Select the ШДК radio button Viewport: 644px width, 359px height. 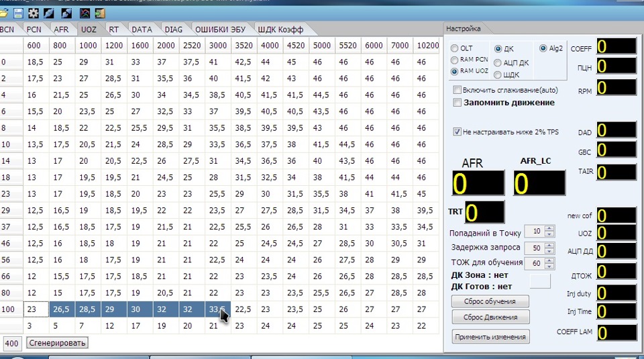497,74
